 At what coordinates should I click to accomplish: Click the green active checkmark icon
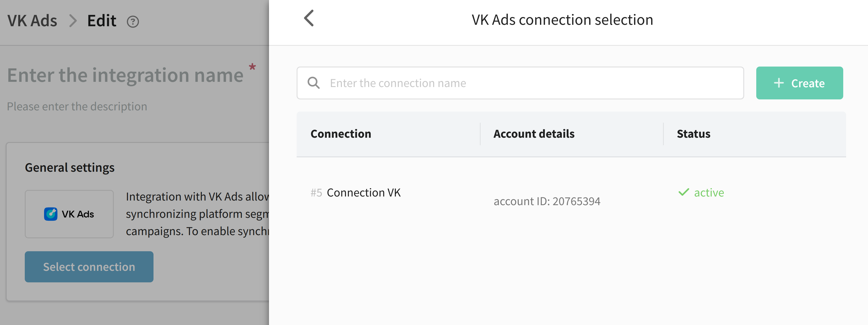point(684,192)
